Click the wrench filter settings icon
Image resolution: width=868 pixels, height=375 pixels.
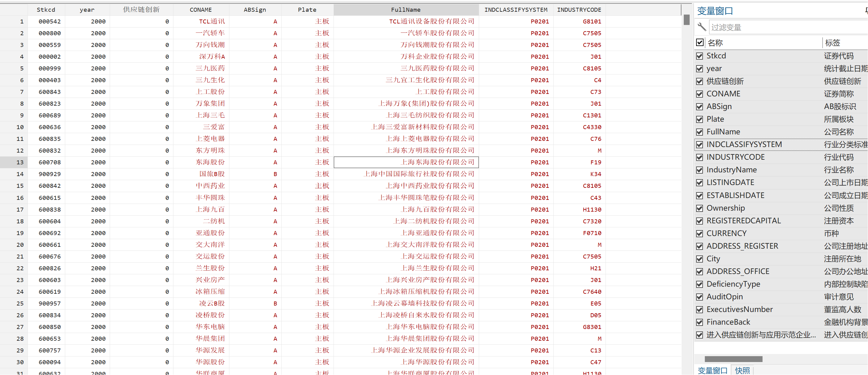point(702,27)
